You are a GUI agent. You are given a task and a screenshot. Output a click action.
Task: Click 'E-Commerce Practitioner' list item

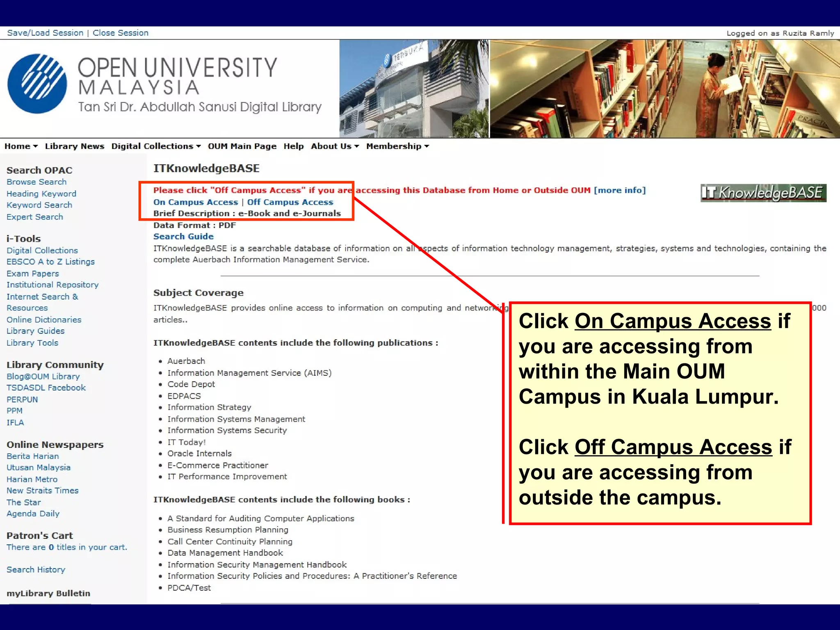pos(218,466)
